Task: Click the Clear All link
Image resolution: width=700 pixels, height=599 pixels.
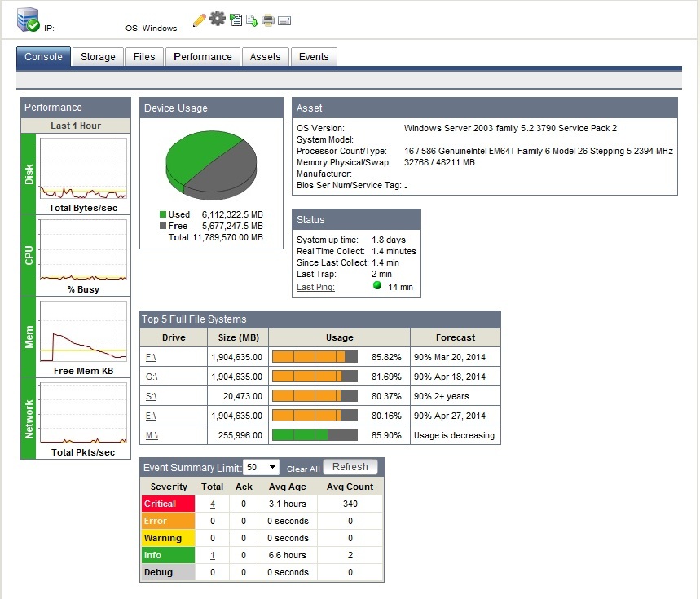Action: click(x=303, y=469)
